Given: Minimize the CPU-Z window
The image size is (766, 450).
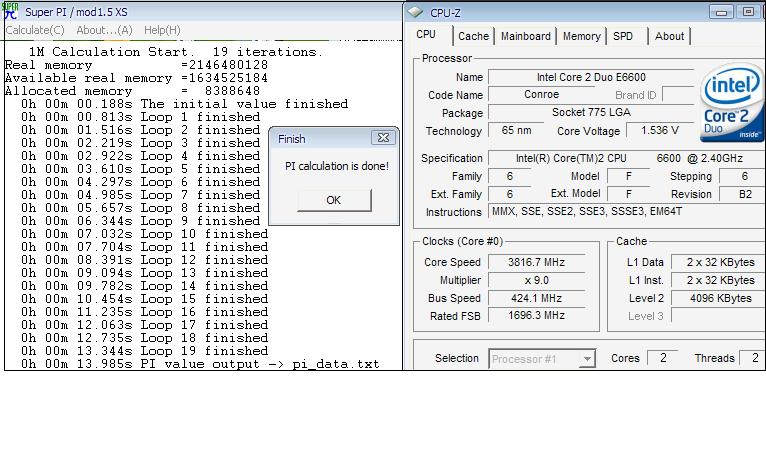Looking at the screenshot, I should [721, 12].
